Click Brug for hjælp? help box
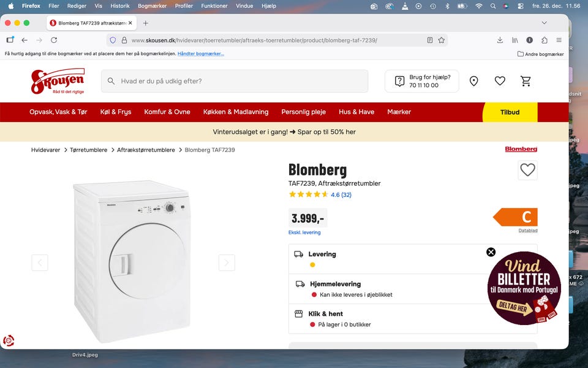Image resolution: width=588 pixels, height=368 pixels. 422,81
